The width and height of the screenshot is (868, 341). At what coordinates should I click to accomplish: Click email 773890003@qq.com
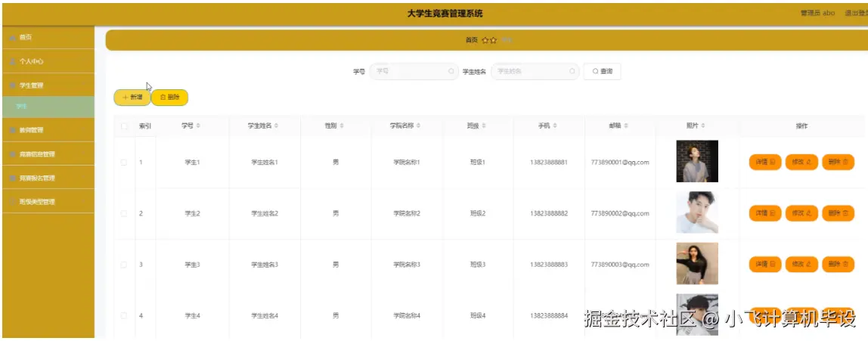pyautogui.click(x=620, y=265)
